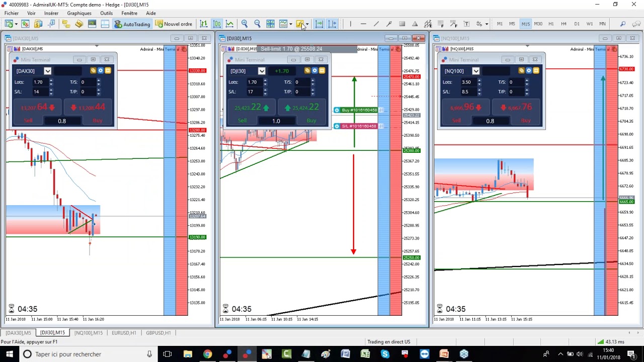
Task: Open Chrome from the Windows taskbar
Action: (207, 354)
